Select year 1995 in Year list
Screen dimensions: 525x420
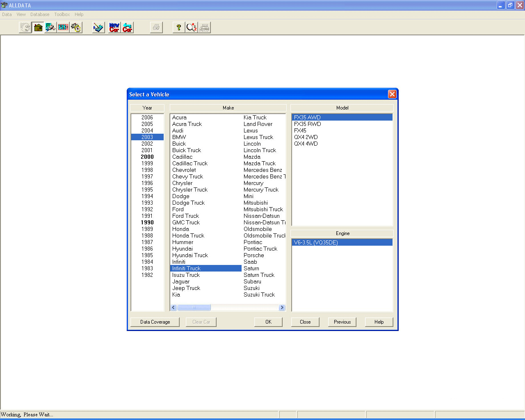(147, 189)
